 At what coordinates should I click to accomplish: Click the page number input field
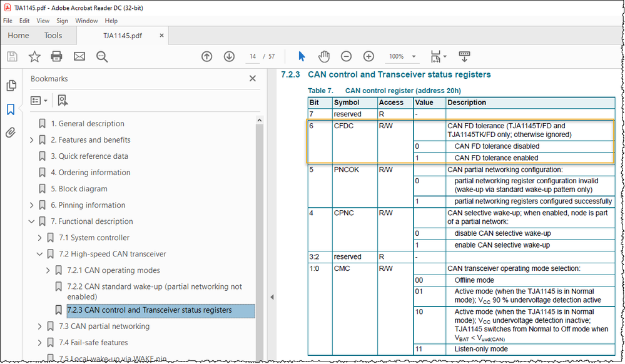[253, 57]
